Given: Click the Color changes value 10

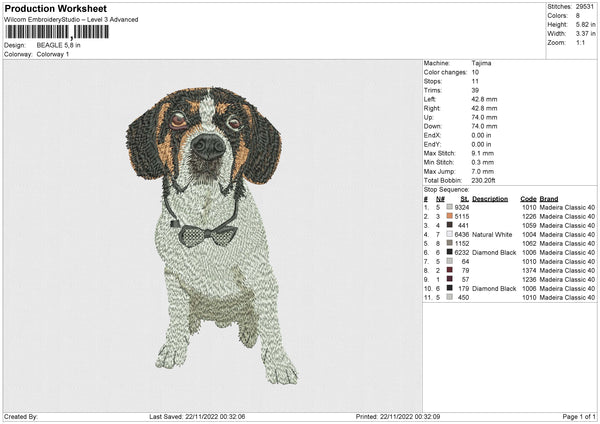Looking at the screenshot, I should point(475,72).
